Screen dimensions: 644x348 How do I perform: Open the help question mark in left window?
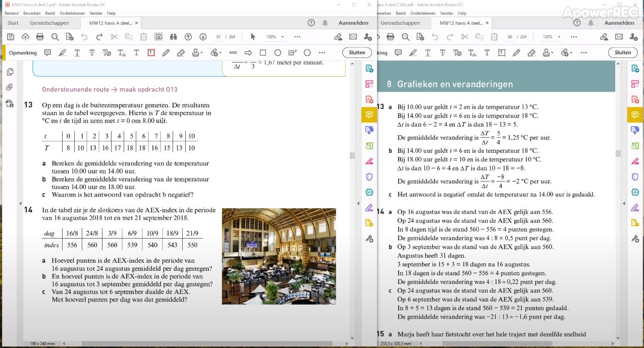click(311, 23)
